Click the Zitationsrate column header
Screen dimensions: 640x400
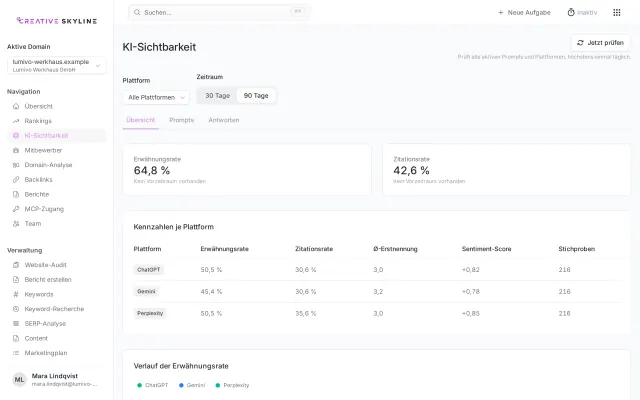(314, 249)
